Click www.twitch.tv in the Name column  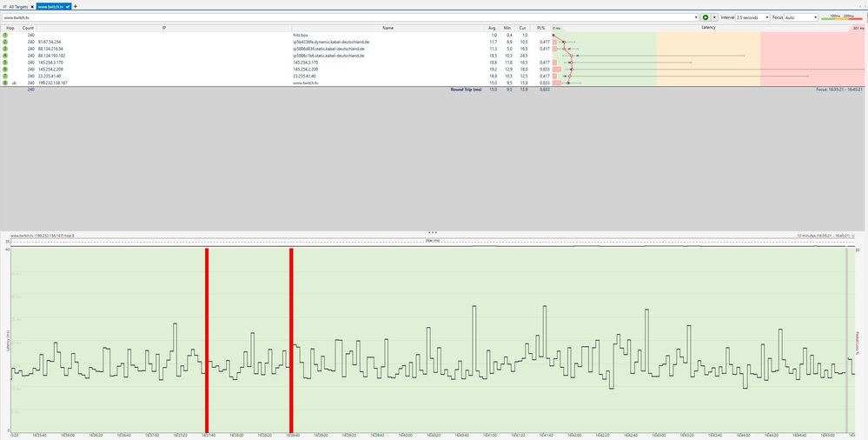point(306,83)
